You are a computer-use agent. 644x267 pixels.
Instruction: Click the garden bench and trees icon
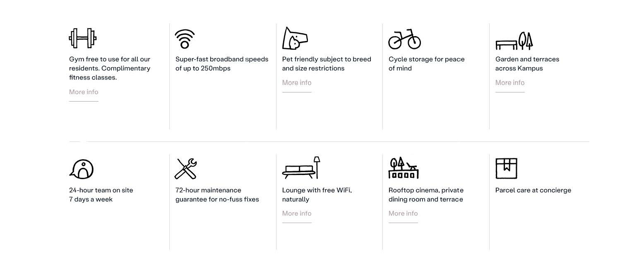[514, 41]
